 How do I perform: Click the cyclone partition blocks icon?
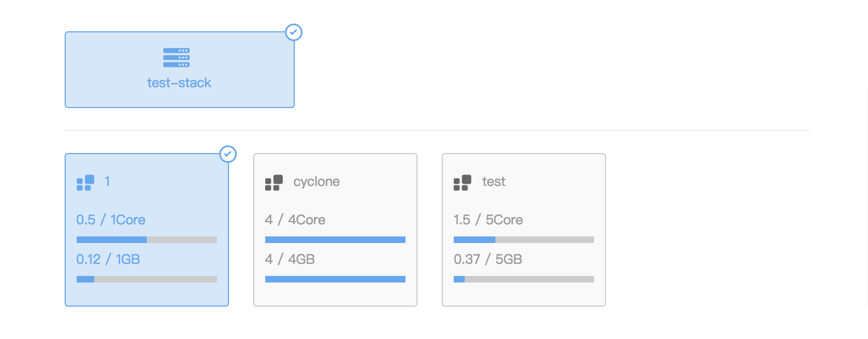tap(274, 183)
